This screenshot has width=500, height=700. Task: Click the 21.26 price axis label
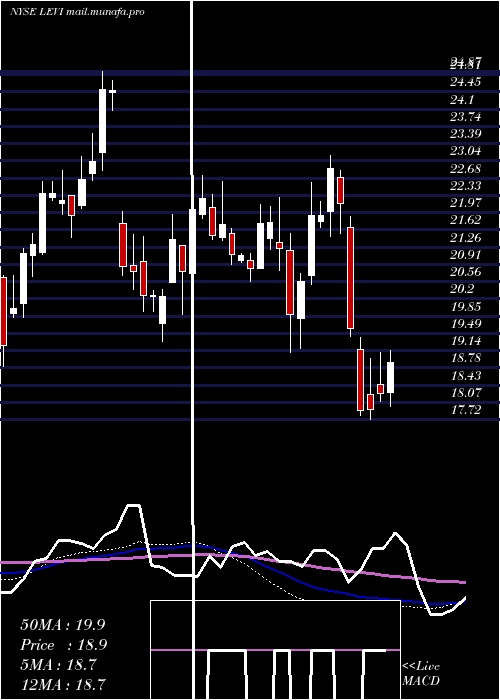465,238
